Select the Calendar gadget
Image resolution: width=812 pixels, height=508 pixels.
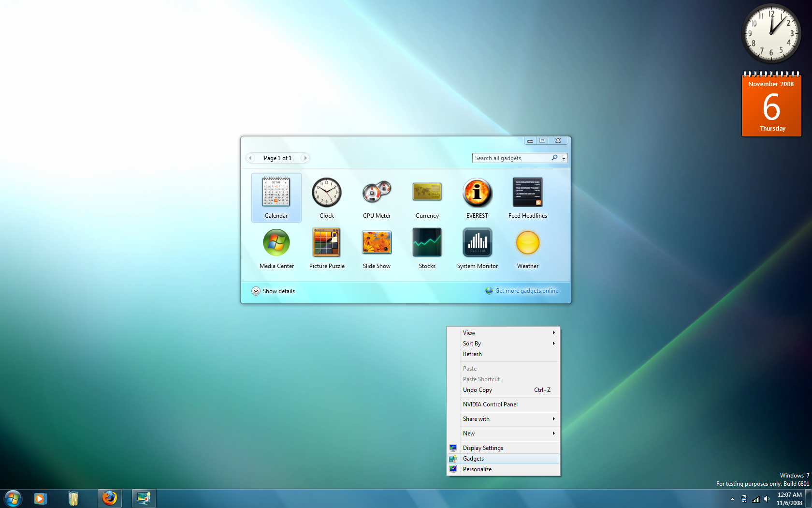click(276, 197)
